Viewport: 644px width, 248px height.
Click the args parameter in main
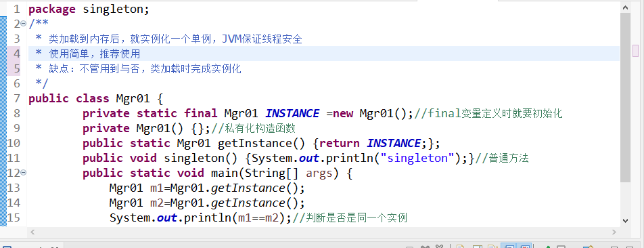[319, 173]
